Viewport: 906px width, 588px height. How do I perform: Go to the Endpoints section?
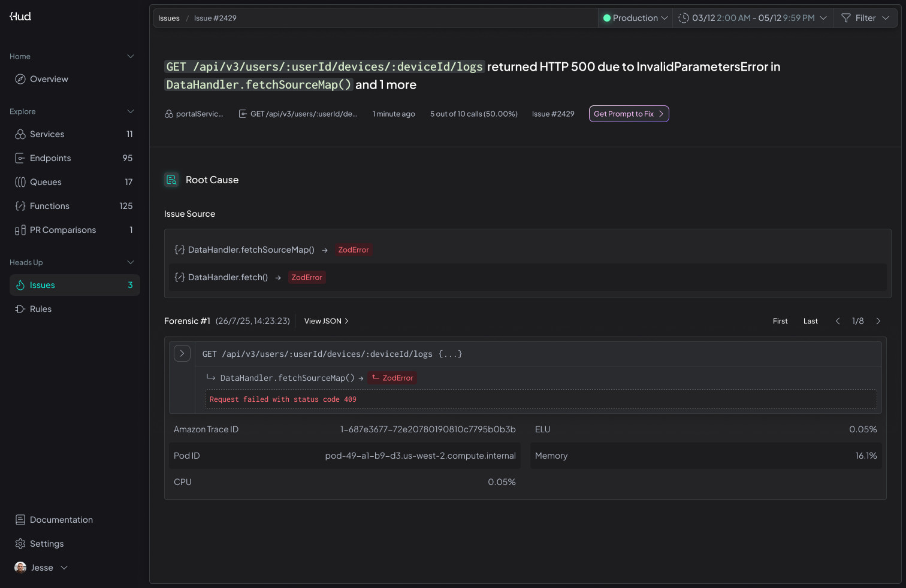50,158
